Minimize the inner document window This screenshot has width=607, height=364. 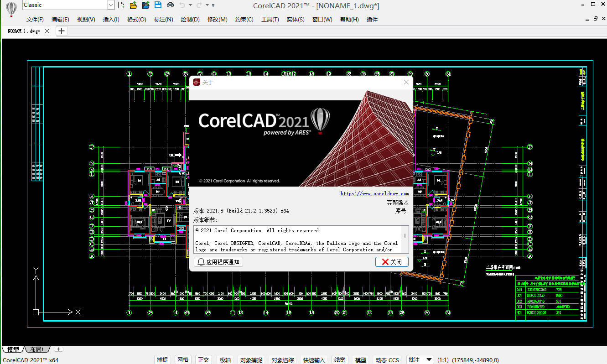coord(587,19)
